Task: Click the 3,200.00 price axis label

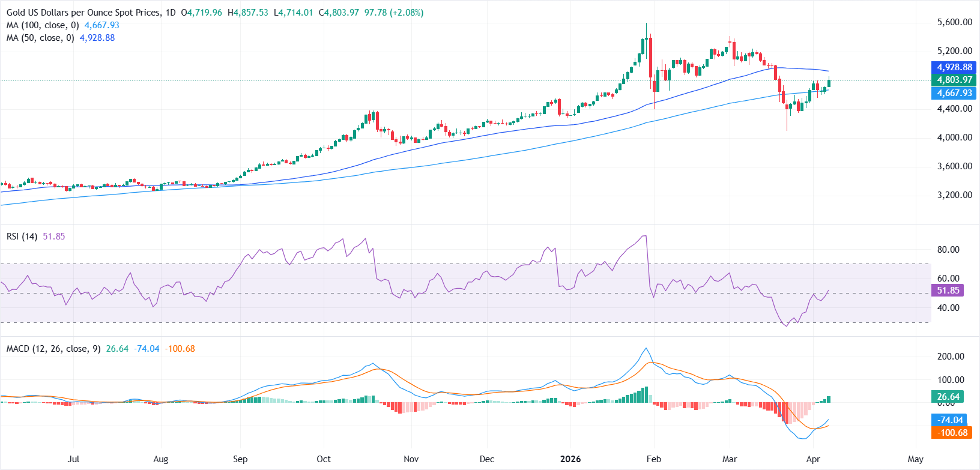Action: point(954,195)
